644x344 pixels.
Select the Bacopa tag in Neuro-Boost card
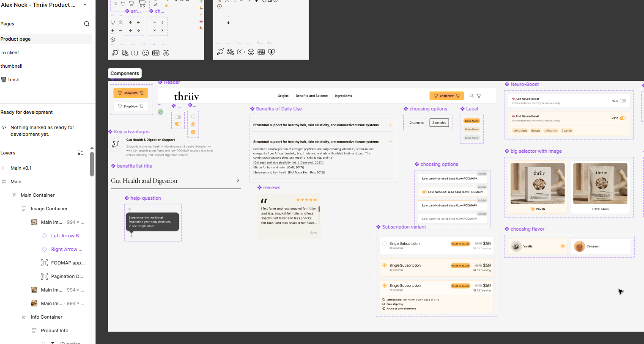pos(536,131)
